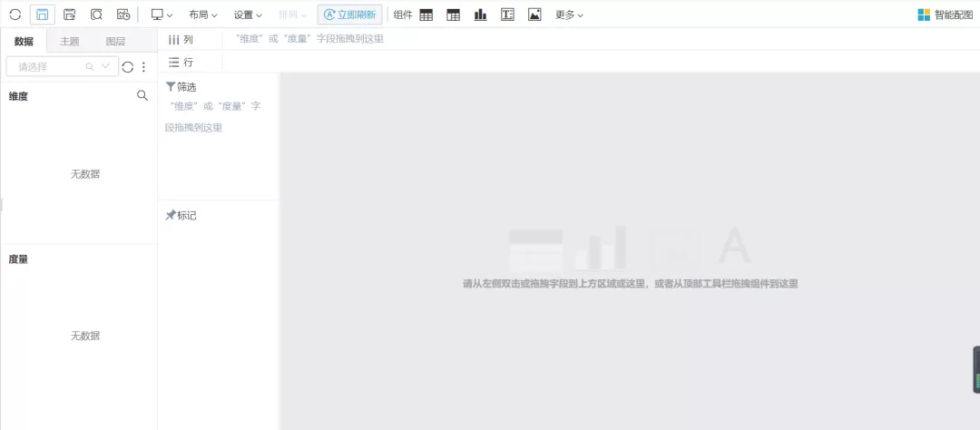The height and width of the screenshot is (430, 980).
Task: Switch to the 主题 tab
Action: [x=69, y=41]
